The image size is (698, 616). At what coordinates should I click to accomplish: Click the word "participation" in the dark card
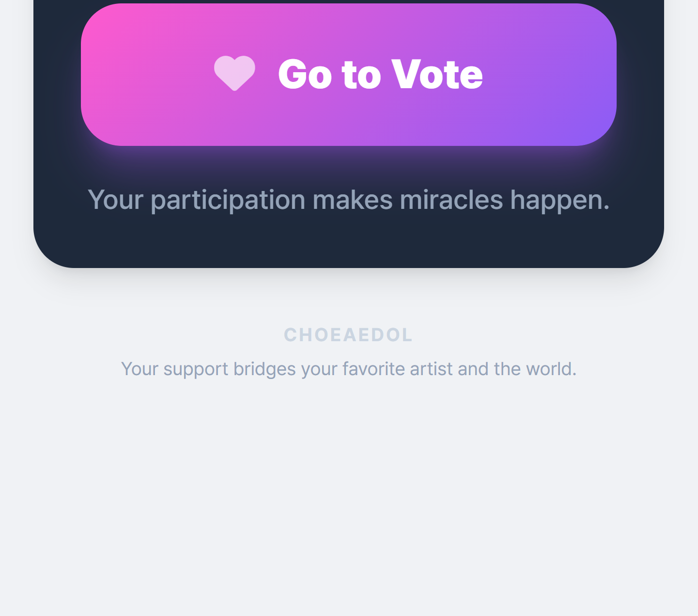pos(228,201)
